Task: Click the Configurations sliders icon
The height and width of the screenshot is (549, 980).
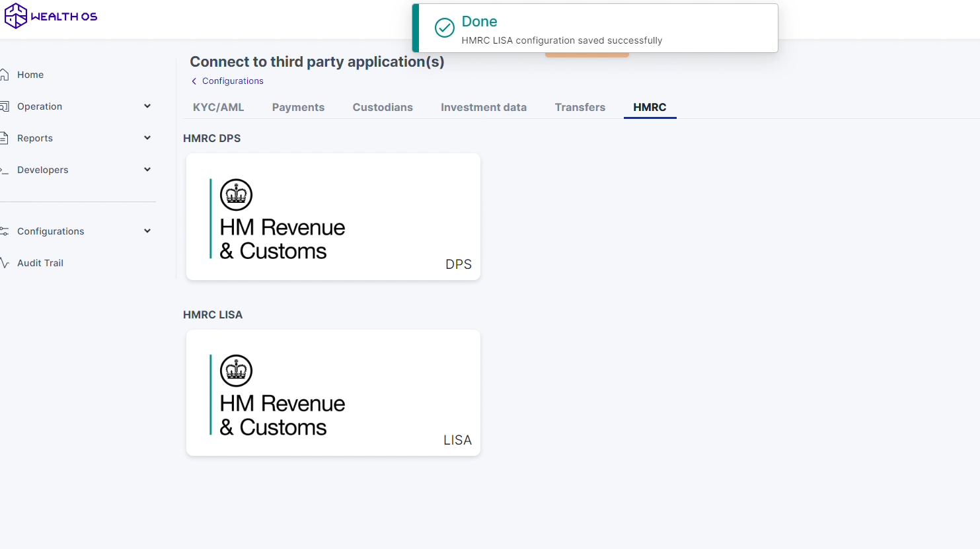Action: pyautogui.click(x=4, y=231)
